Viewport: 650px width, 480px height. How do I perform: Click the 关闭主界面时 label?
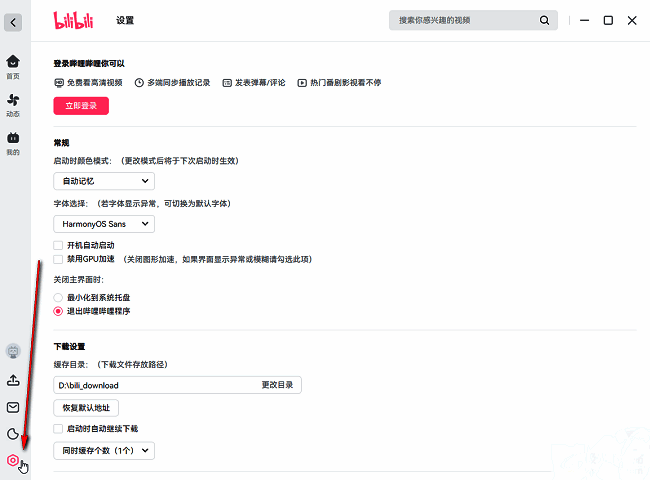point(78,280)
